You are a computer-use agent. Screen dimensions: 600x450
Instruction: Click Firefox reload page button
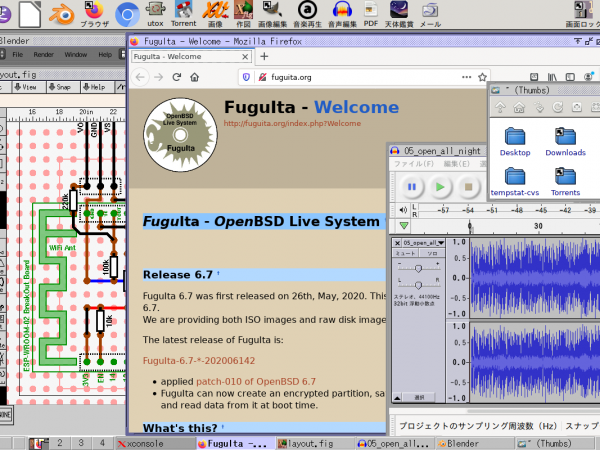176,77
